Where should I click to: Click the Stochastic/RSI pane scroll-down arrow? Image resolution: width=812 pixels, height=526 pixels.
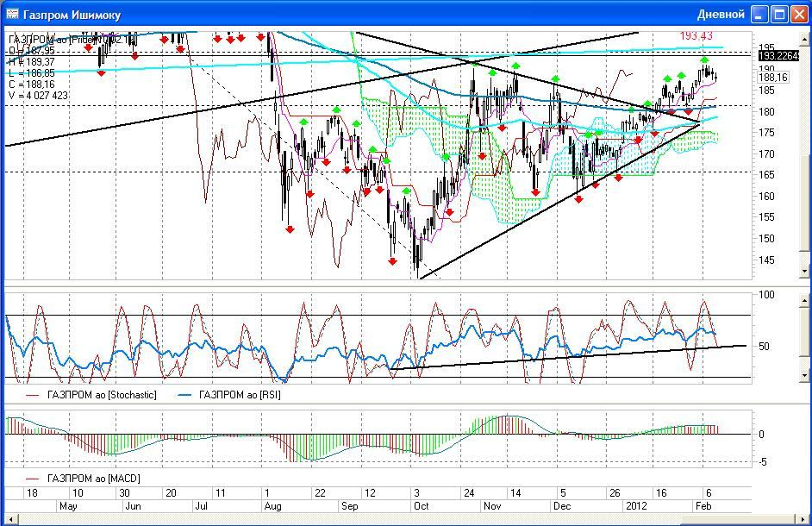(x=804, y=375)
